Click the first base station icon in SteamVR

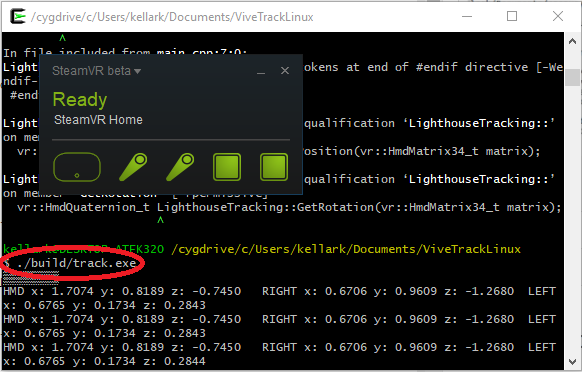point(227,167)
